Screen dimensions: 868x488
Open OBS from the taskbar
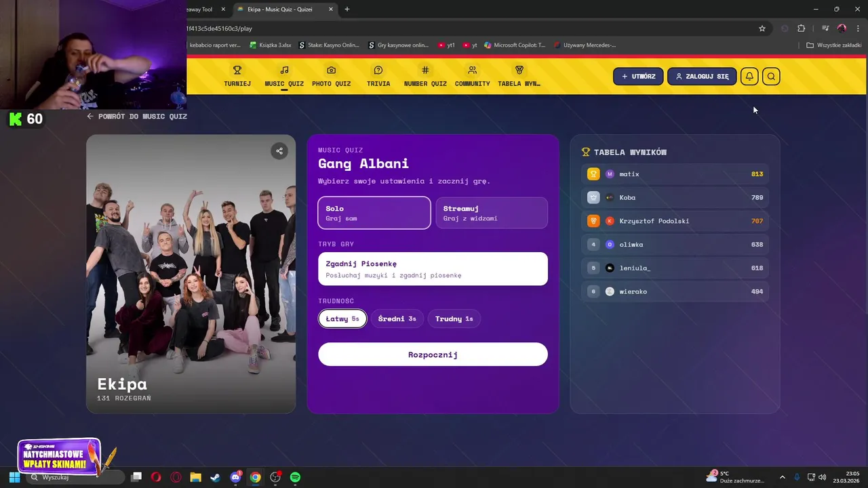coord(275,477)
